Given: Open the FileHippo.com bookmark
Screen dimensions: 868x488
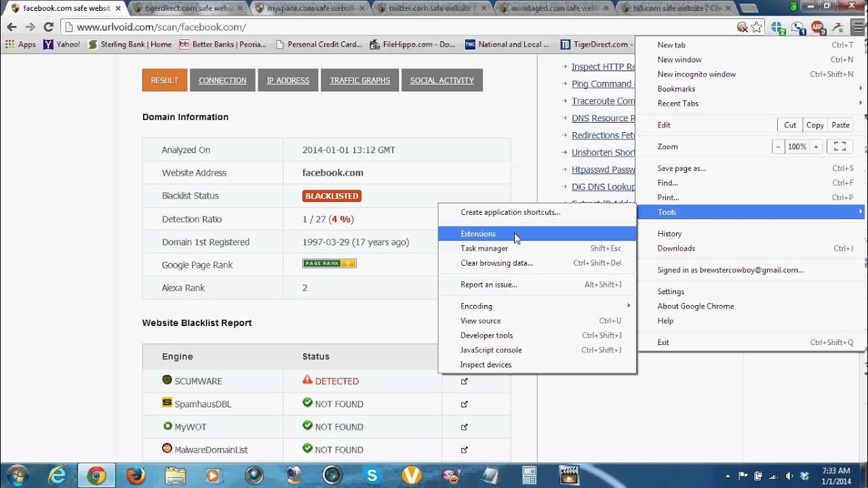Looking at the screenshot, I should (x=412, y=45).
